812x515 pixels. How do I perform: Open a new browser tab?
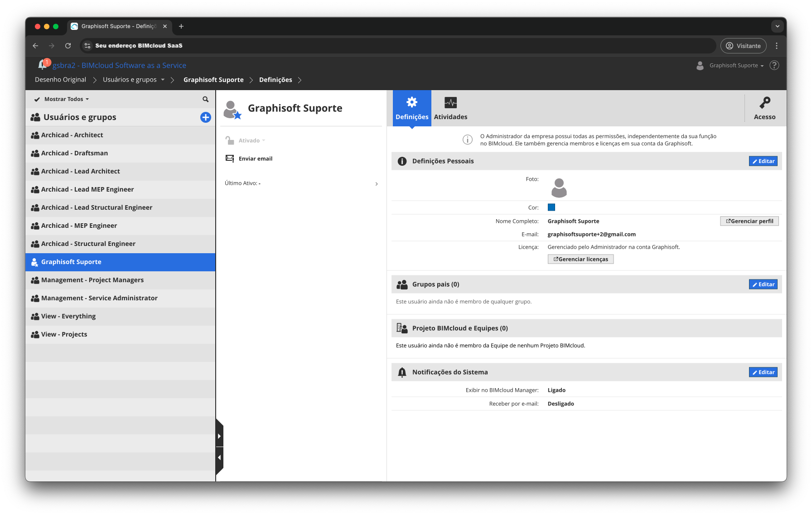181,26
